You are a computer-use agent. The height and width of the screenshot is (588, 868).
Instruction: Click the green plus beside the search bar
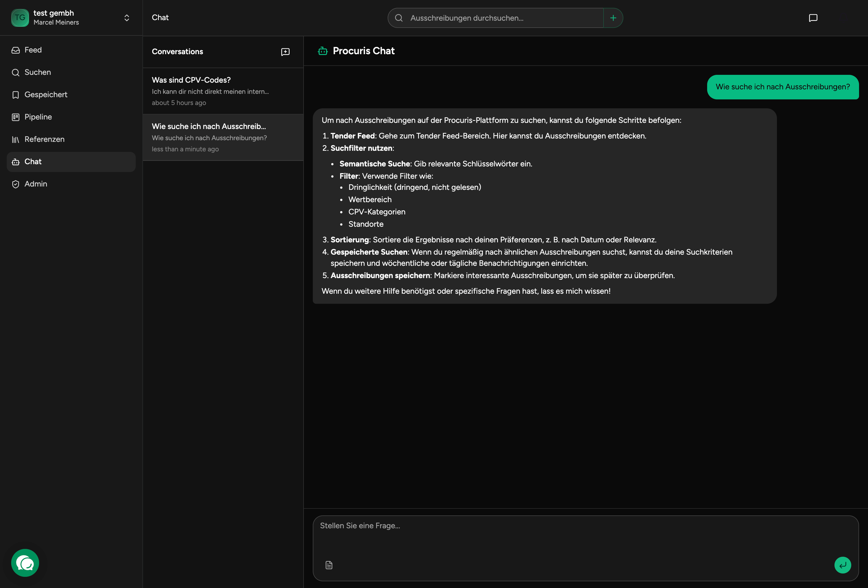pos(613,18)
